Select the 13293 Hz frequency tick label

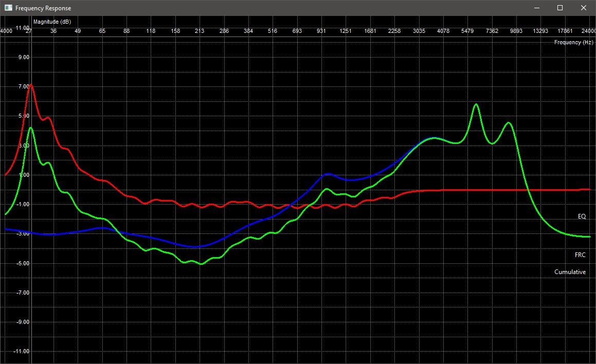540,31
